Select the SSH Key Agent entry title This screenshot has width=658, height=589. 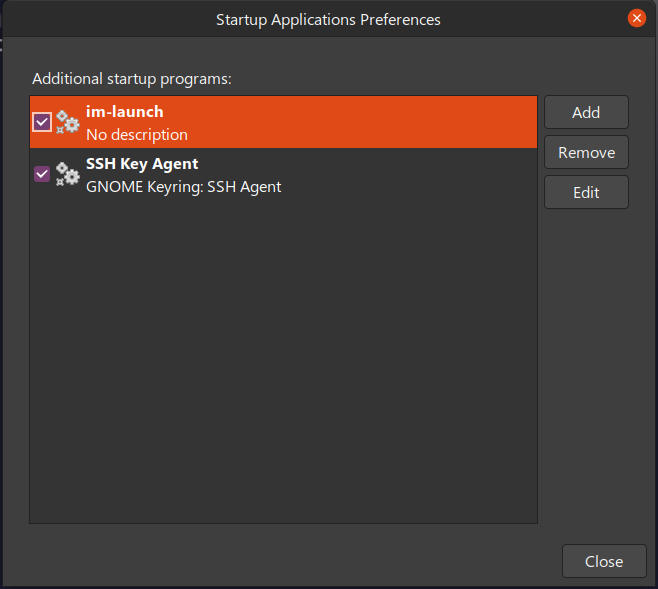(142, 164)
